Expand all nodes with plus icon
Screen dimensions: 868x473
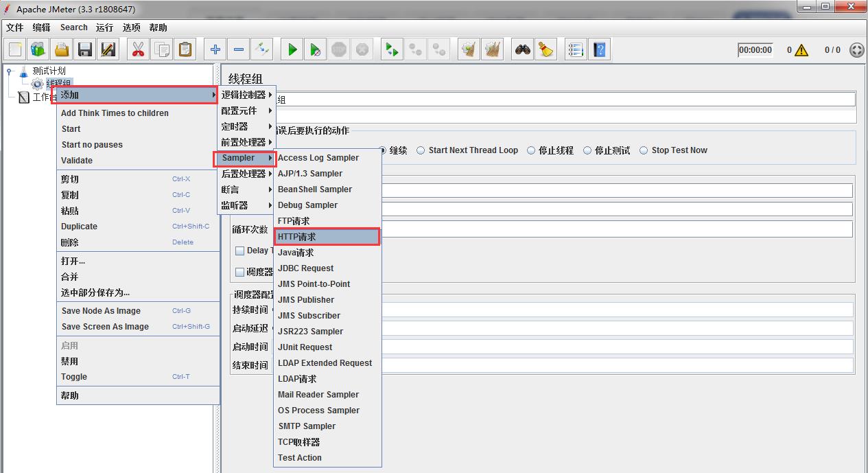point(215,49)
